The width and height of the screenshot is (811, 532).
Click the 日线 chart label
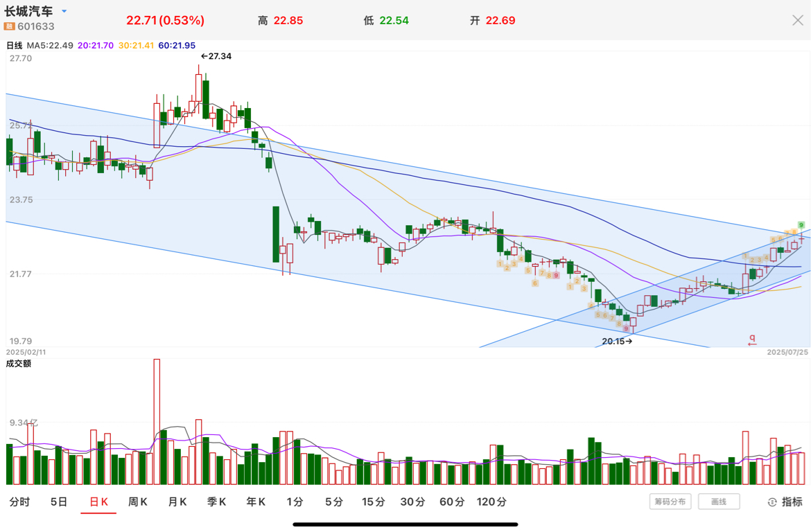14,46
